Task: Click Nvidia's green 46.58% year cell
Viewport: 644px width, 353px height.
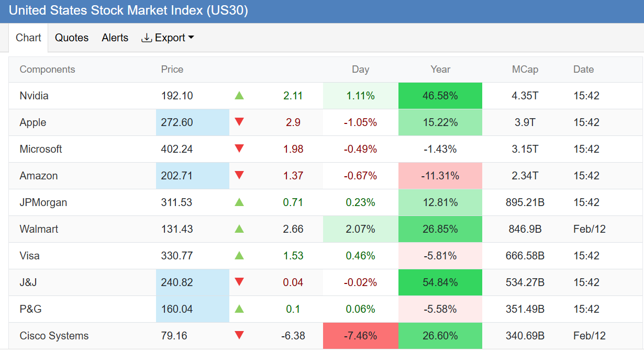Action: coord(440,96)
